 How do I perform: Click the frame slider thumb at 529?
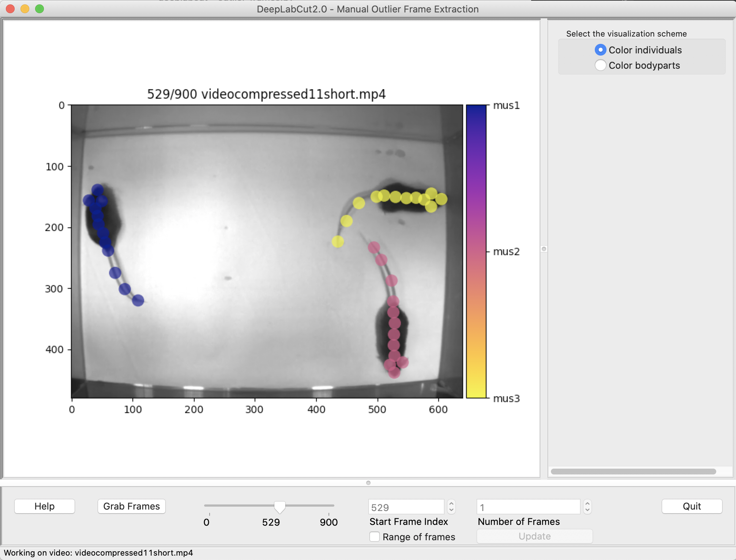[280, 507]
